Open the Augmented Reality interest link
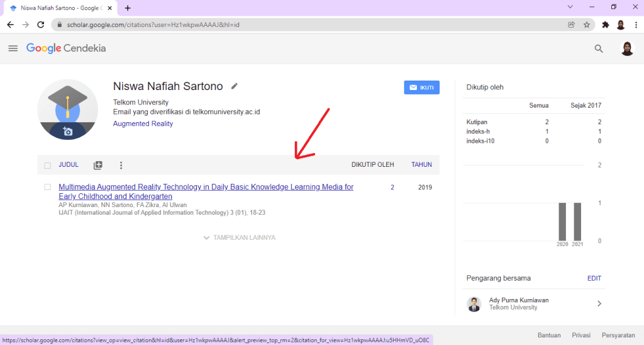The width and height of the screenshot is (644, 345). coord(143,123)
